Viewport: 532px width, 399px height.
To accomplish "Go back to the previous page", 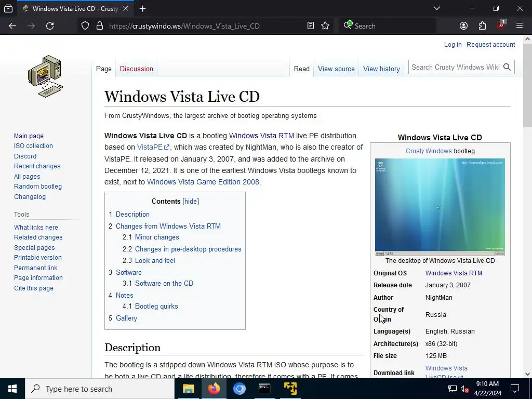I will tap(12, 26).
